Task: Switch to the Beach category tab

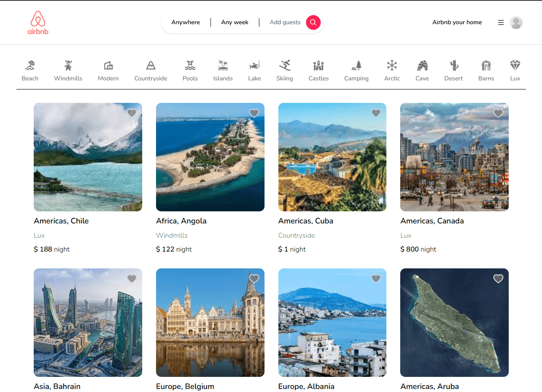Action: [x=30, y=71]
